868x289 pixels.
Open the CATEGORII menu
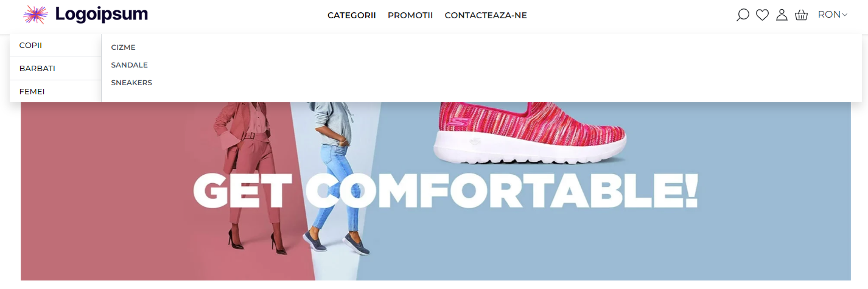352,15
